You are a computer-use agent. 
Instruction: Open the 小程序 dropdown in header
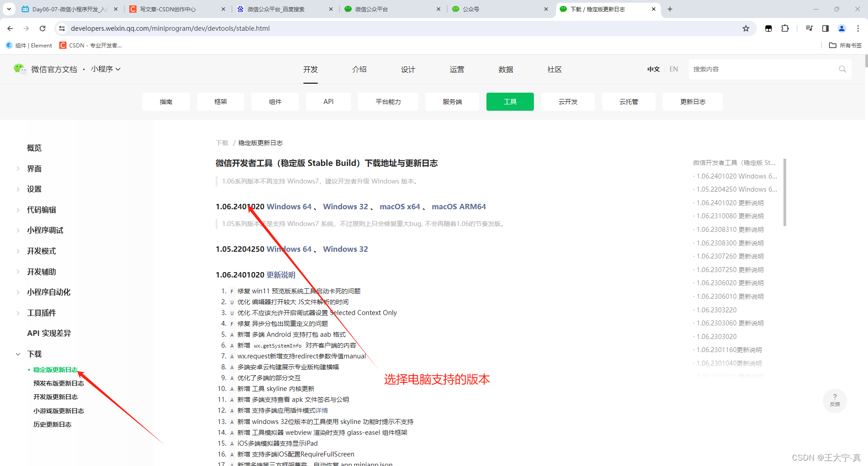coord(106,69)
